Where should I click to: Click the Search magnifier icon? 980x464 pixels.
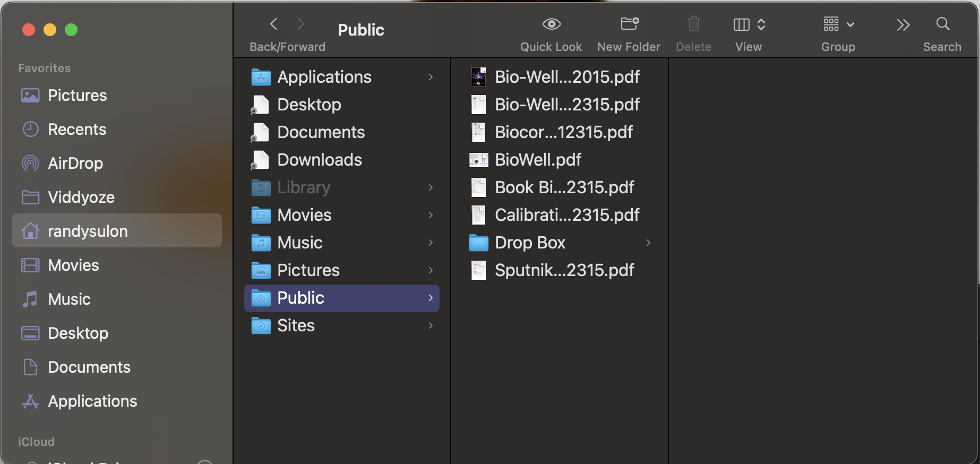pos(942,24)
